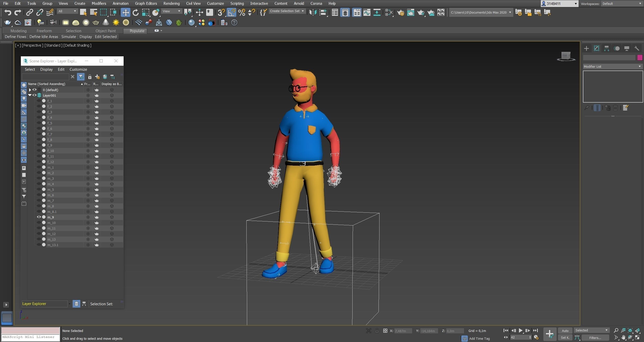
Task: Open the Motion command panel tab
Action: pos(617,48)
